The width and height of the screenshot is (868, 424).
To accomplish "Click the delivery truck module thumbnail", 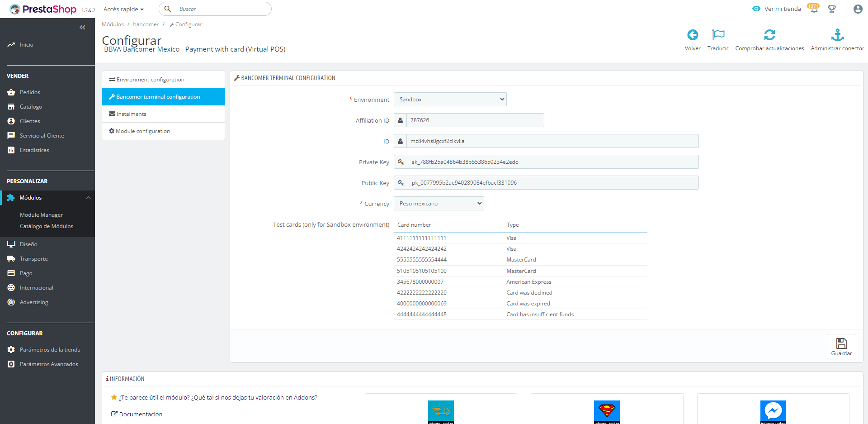I will pyautogui.click(x=441, y=412).
